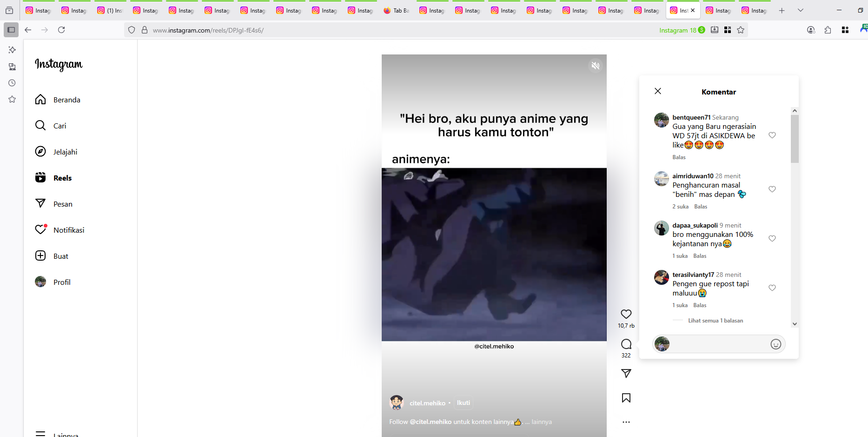Save the reel with bookmark icon

point(626,398)
